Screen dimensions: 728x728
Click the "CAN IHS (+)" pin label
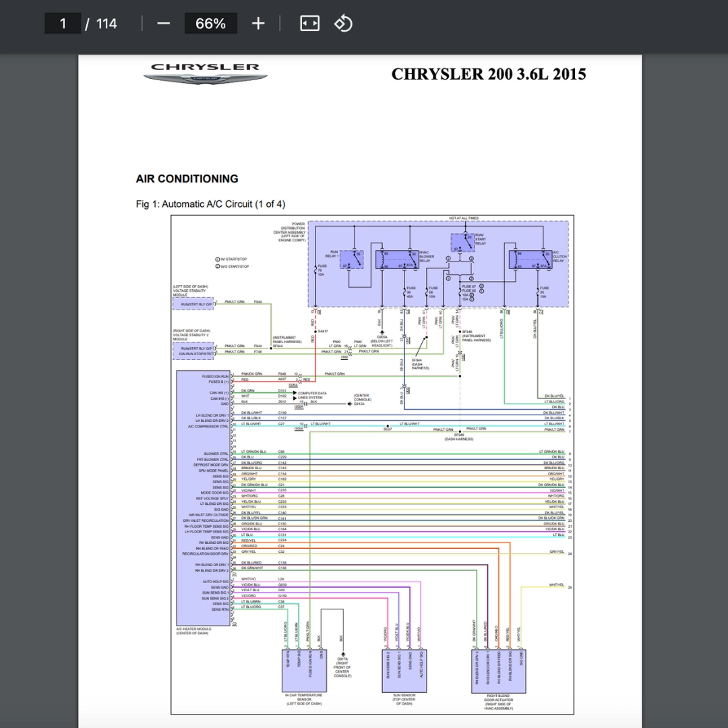pos(219,393)
